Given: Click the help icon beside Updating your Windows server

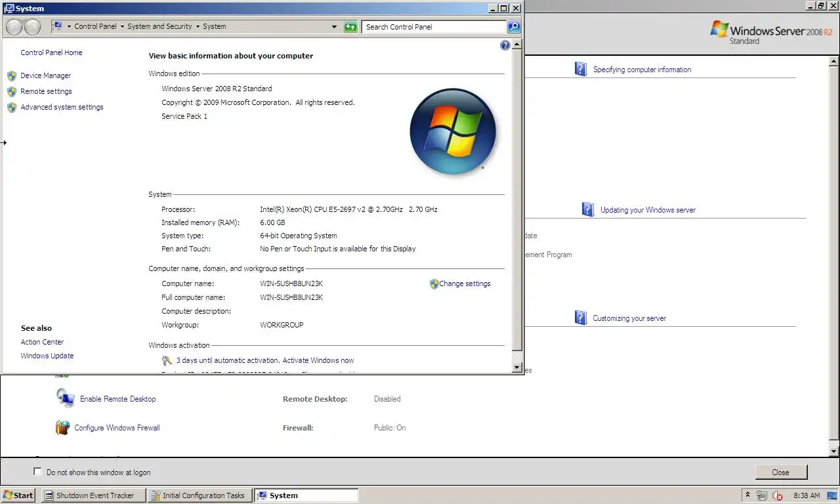Looking at the screenshot, I should click(588, 209).
